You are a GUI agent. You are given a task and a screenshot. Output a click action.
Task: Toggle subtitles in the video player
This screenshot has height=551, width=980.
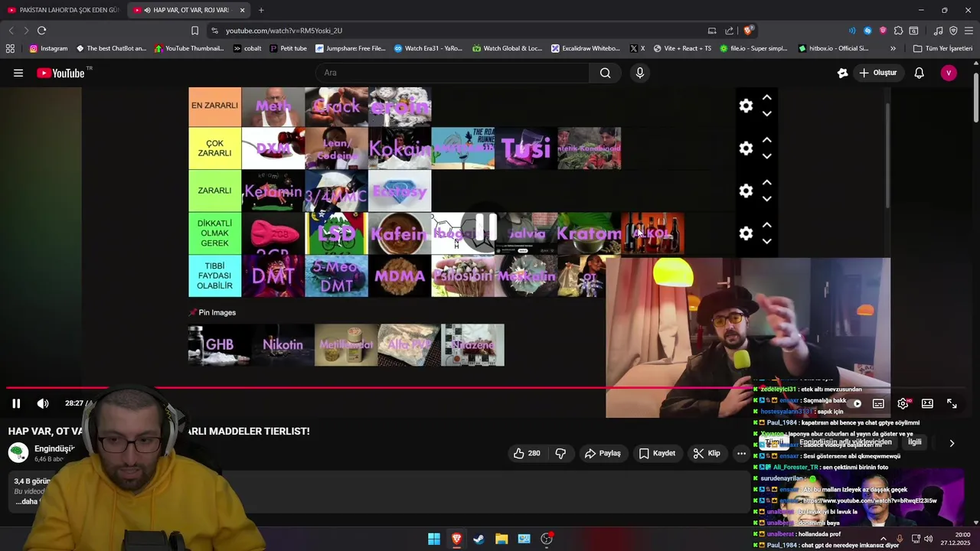(x=879, y=403)
